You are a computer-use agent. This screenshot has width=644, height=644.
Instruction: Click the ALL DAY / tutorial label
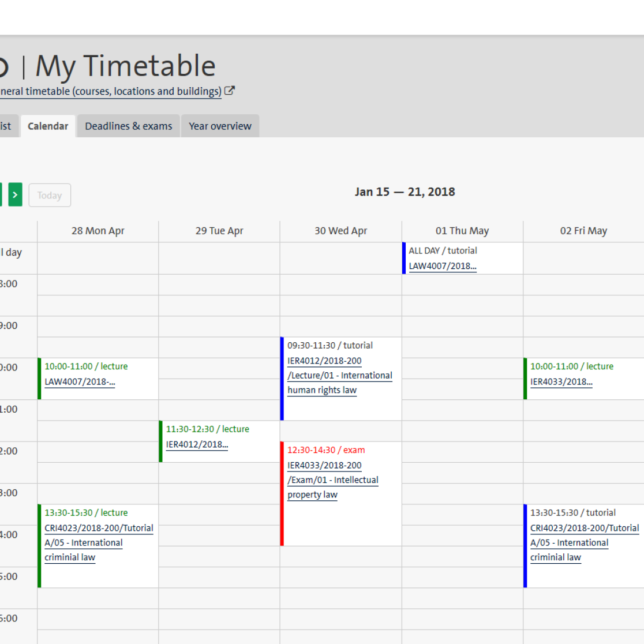(x=443, y=250)
